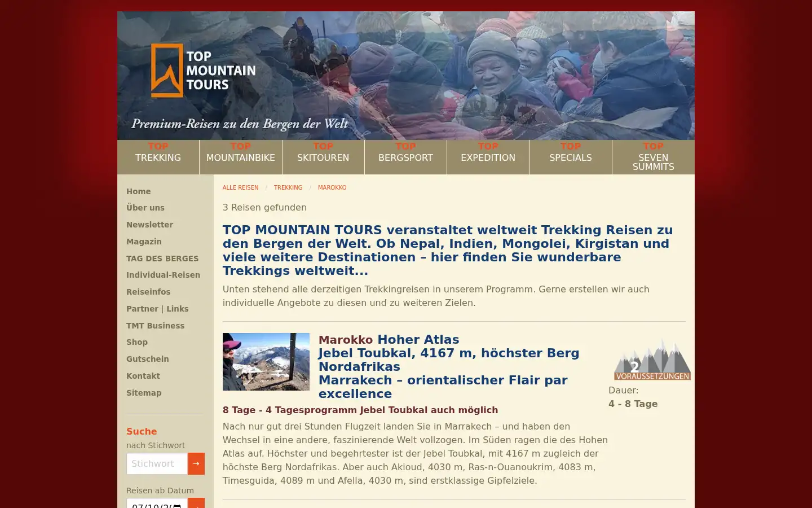Image resolution: width=812 pixels, height=508 pixels.
Task: Click the '3 Reisen gefunden' text
Action: click(264, 207)
